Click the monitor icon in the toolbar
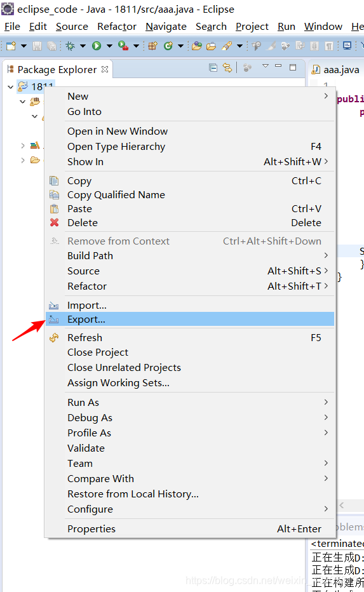 [x=347, y=46]
